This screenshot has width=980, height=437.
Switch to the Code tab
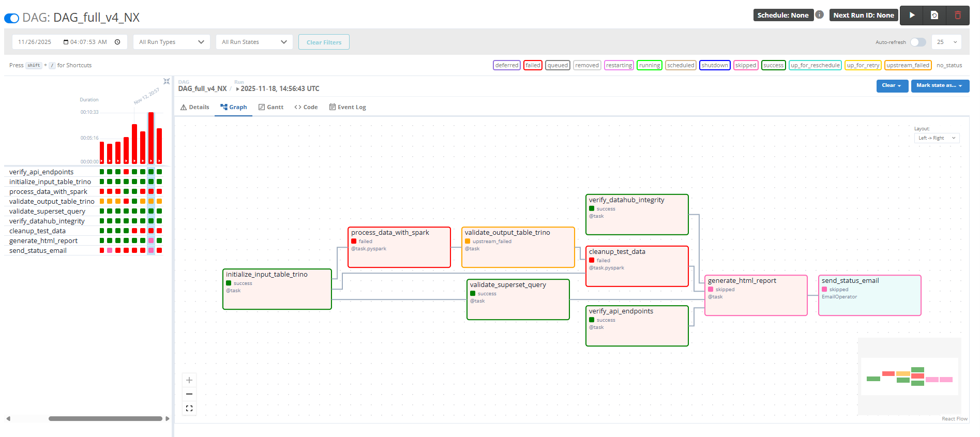point(306,107)
